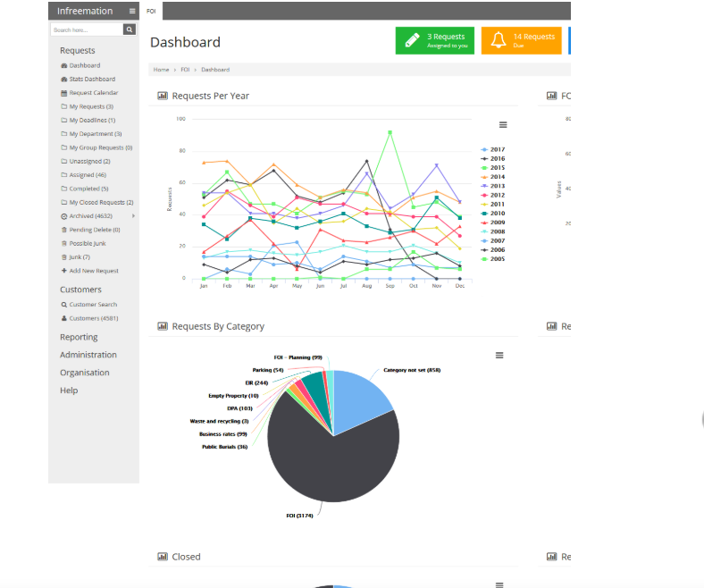The width and height of the screenshot is (704, 588).
Task: Expand the Requests menu section
Action: tap(78, 51)
